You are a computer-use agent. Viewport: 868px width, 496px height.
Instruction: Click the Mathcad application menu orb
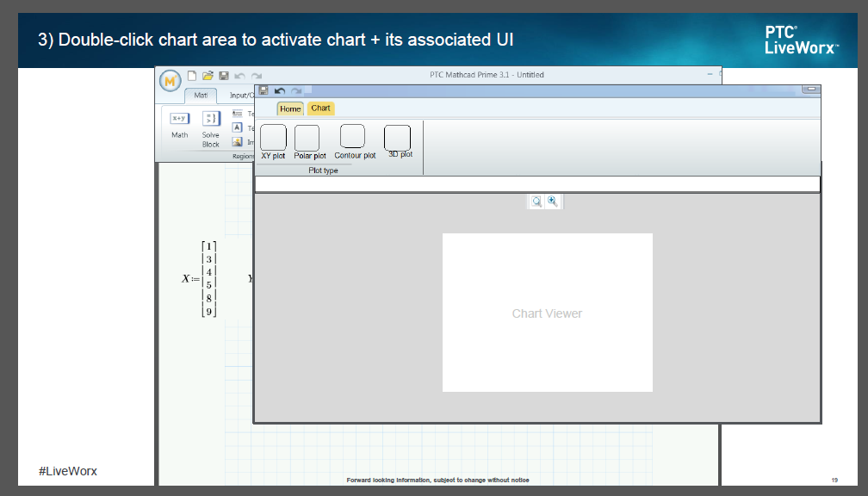click(170, 81)
